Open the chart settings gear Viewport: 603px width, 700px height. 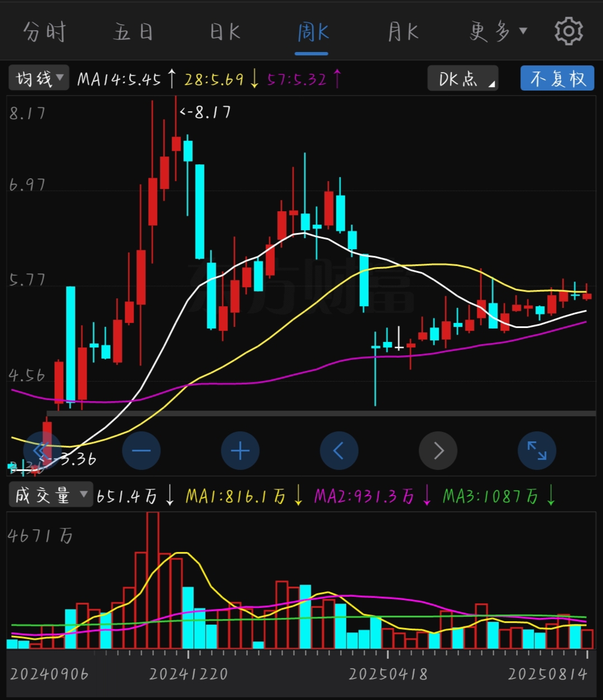[568, 31]
